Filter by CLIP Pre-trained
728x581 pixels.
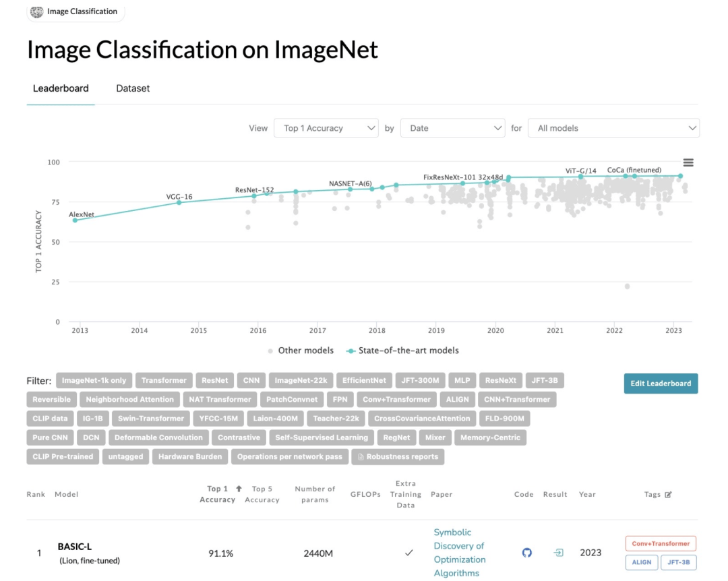pyautogui.click(x=63, y=456)
